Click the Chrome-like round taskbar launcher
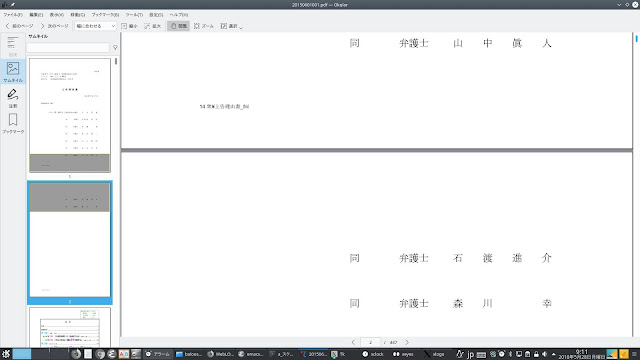The width and height of the screenshot is (640, 360). pyautogui.click(x=100, y=354)
